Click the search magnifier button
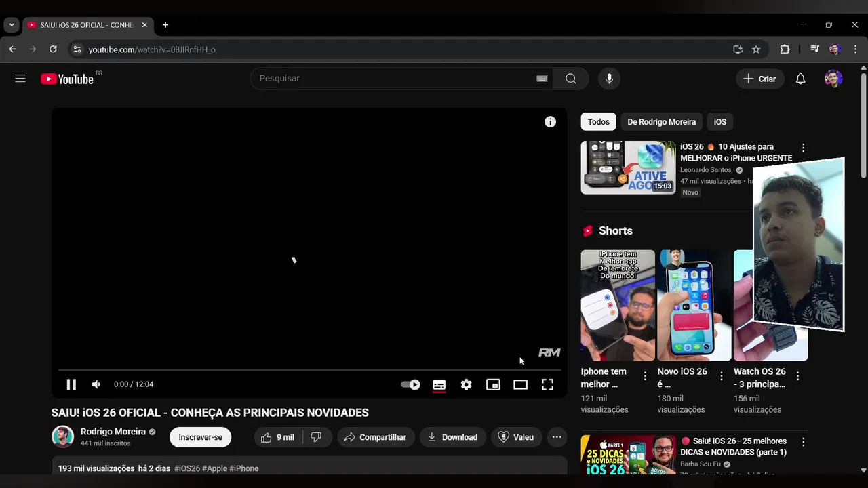The height and width of the screenshot is (488, 868). click(x=571, y=79)
